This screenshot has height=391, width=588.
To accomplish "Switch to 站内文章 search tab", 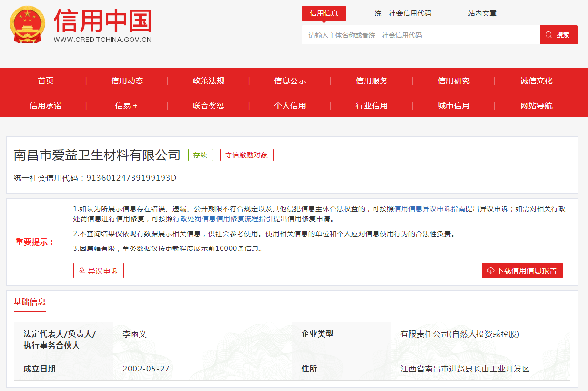I will point(482,13).
